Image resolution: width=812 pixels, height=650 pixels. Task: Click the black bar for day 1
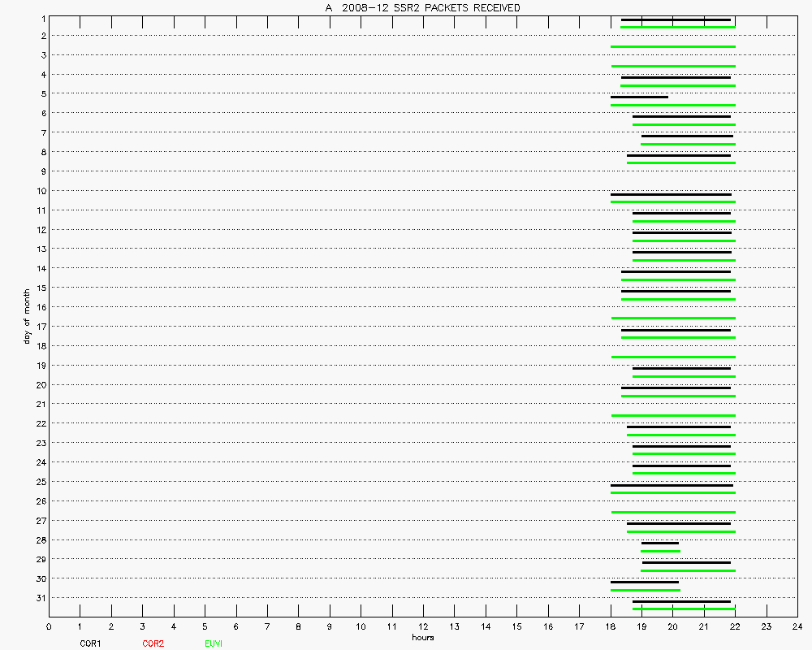(676, 19)
